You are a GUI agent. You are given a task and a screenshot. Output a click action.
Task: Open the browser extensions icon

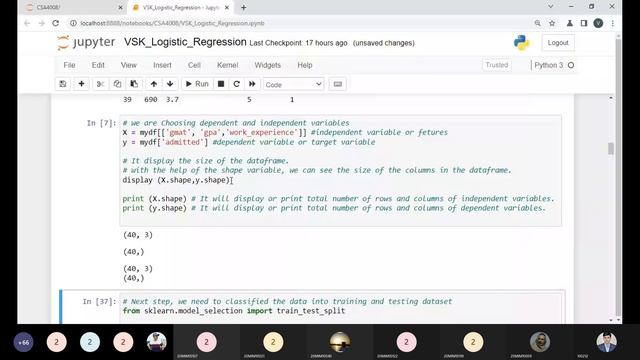pos(570,23)
